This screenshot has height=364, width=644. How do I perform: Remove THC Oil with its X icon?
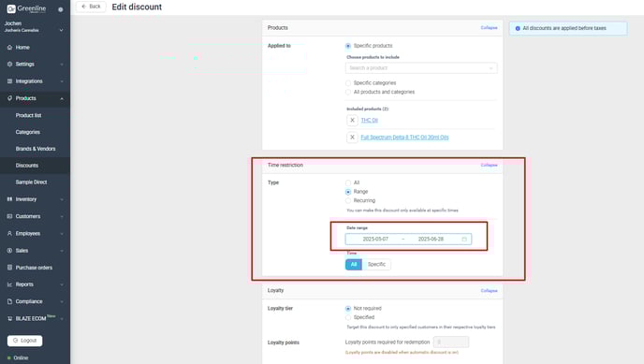point(352,120)
